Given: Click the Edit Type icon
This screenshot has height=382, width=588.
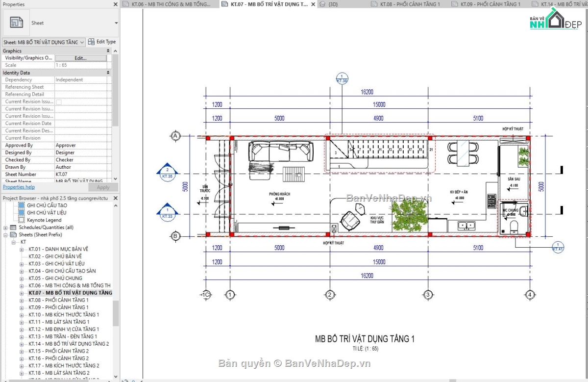Looking at the screenshot, I should point(91,42).
